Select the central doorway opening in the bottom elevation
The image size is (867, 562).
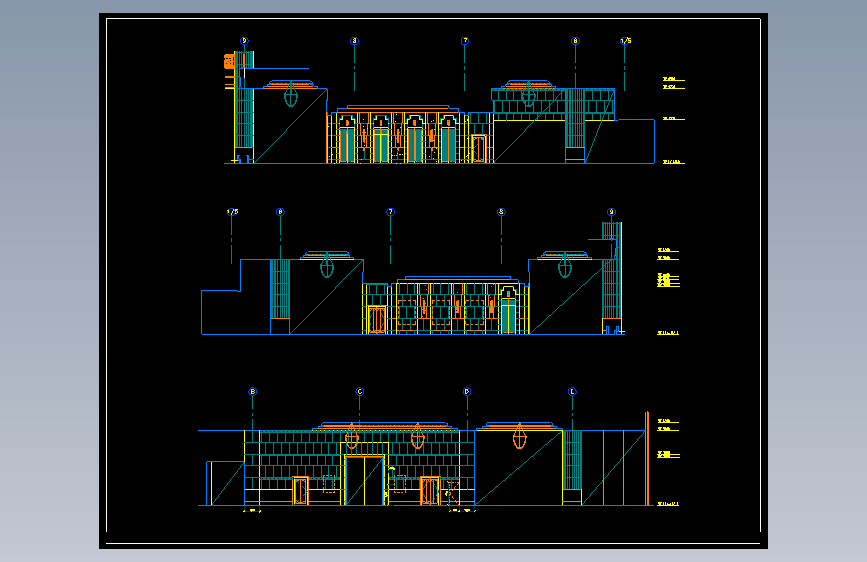tap(364, 481)
